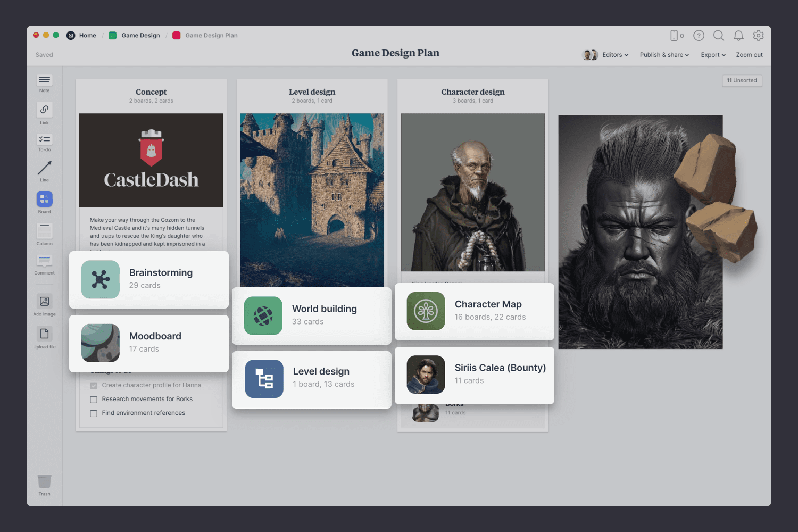This screenshot has height=532, width=798.
Task: Click the CastleDash logo image
Action: pos(151,160)
